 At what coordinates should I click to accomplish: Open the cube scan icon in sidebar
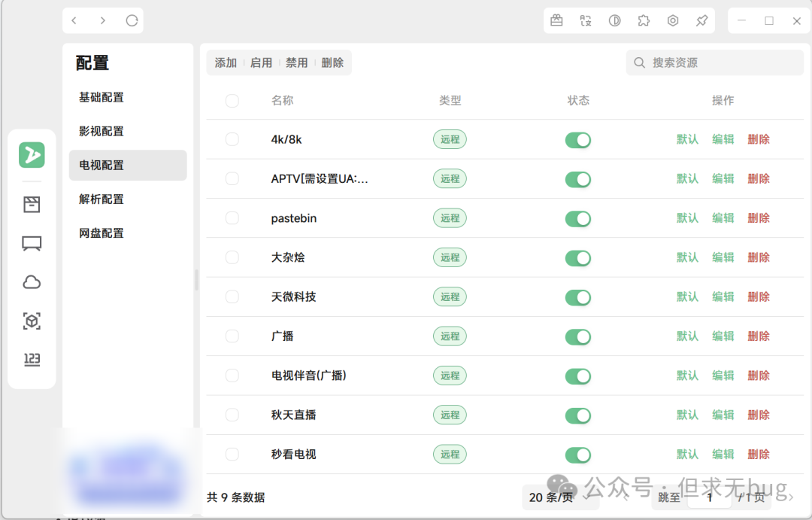tap(32, 321)
